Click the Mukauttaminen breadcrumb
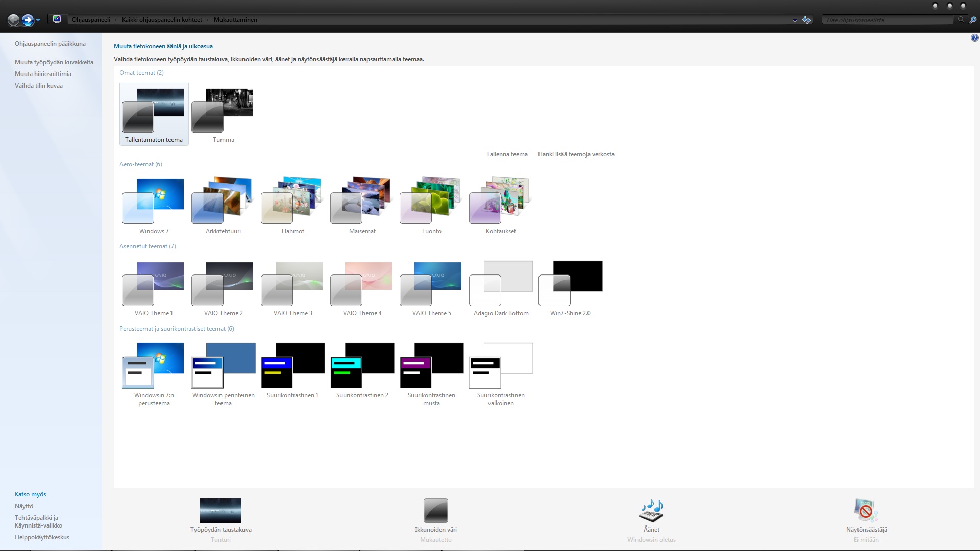 pos(235,20)
